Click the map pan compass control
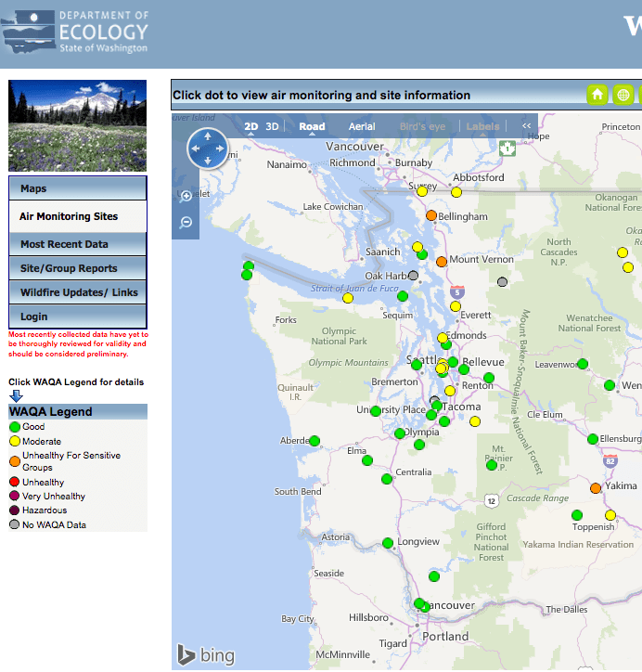The height and width of the screenshot is (672, 642). (207, 149)
